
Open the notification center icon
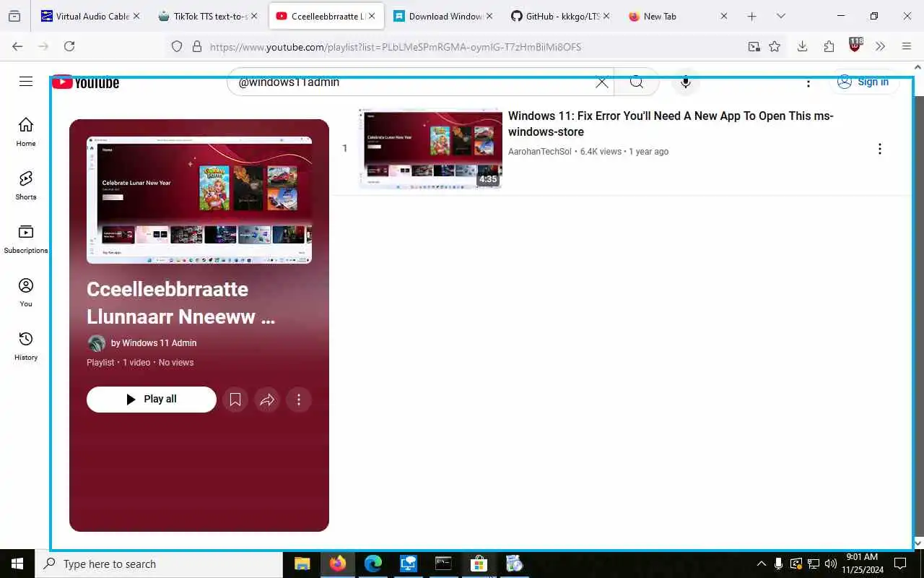point(900,564)
